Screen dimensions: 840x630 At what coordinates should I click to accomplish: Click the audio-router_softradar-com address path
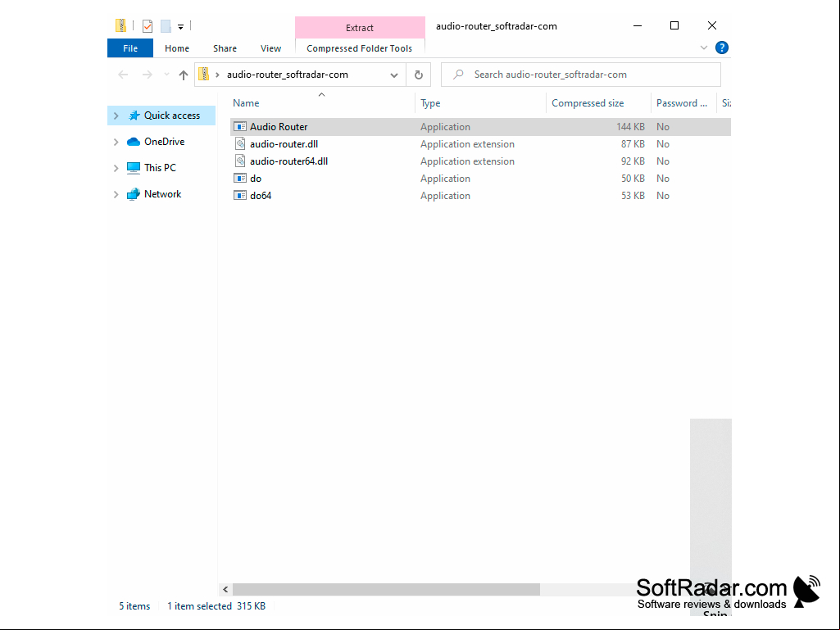coord(288,75)
